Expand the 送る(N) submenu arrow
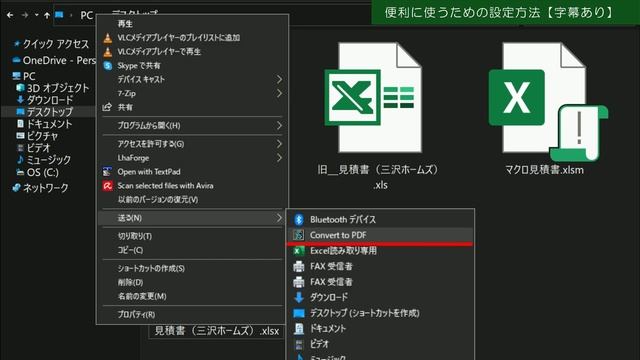 279,218
